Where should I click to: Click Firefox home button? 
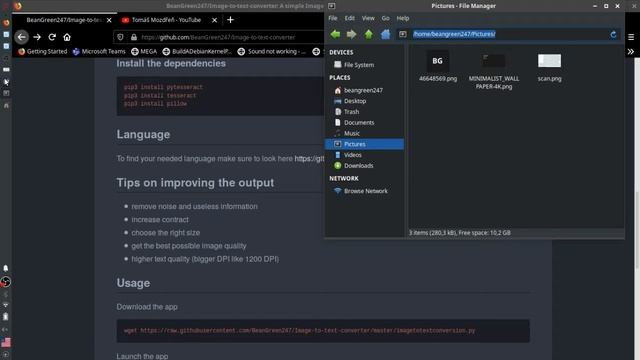click(x=67, y=37)
